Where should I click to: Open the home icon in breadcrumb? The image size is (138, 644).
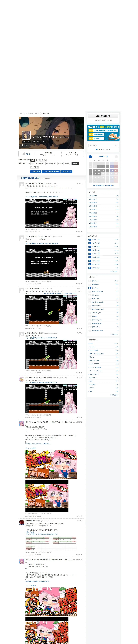point(21,113)
